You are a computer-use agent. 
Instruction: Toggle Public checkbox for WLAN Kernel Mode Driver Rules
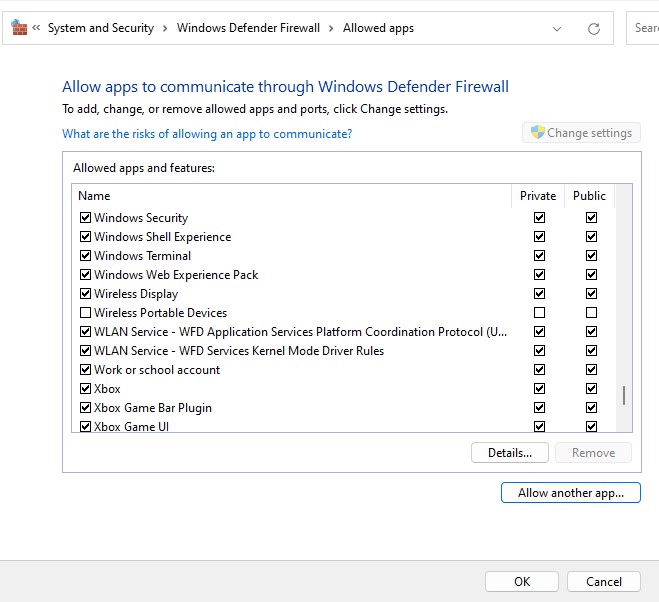591,351
